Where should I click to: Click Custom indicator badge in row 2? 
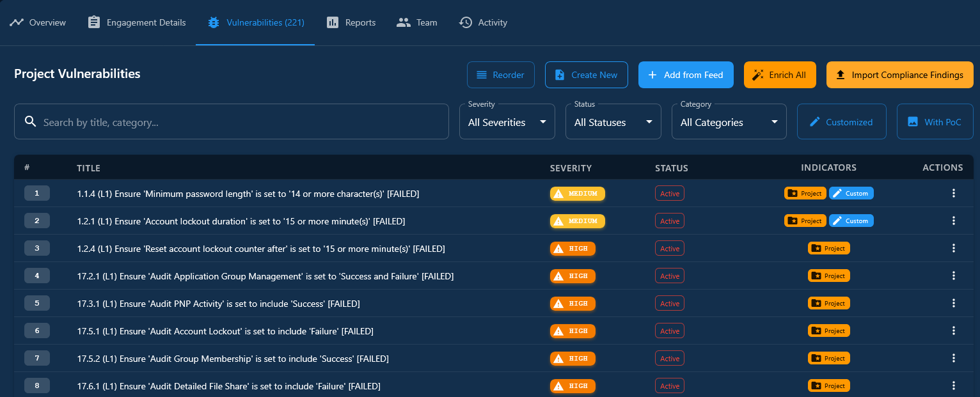(x=851, y=221)
